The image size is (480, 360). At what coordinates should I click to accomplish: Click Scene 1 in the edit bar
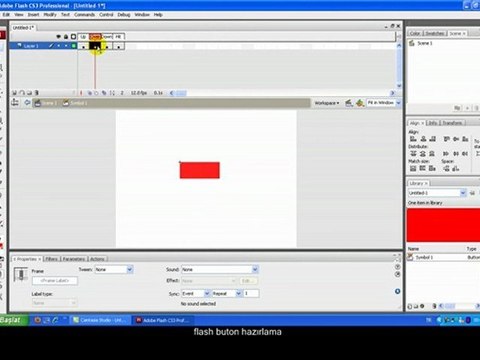47,103
